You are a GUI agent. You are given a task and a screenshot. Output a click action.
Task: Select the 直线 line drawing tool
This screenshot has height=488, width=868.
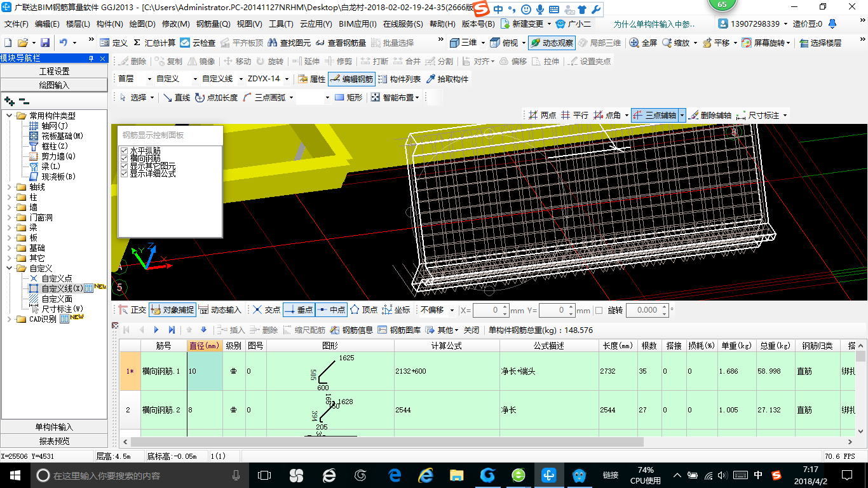[177, 97]
